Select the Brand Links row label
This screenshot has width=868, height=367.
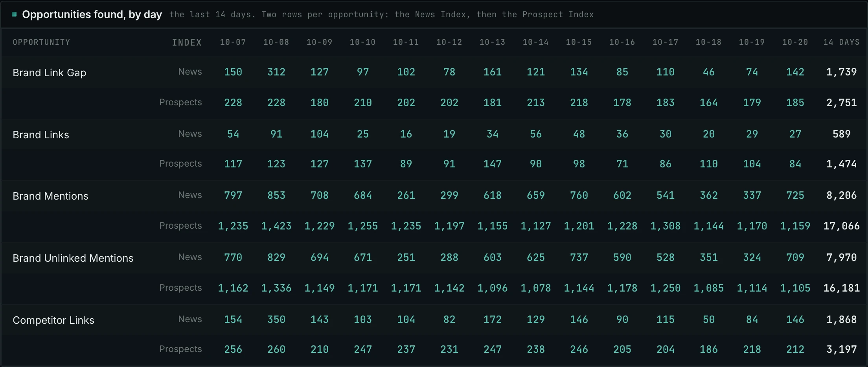point(41,135)
